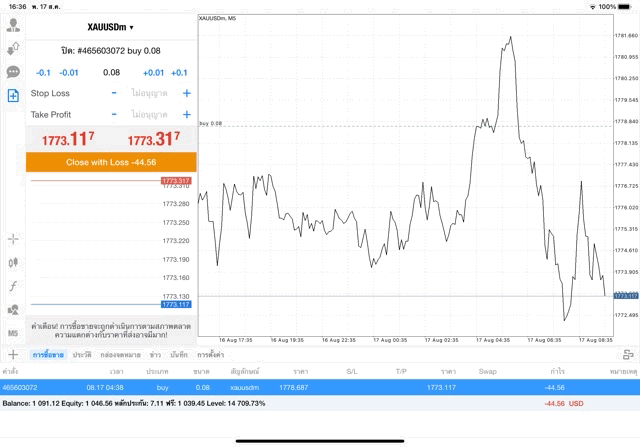640x447 pixels.
Task: Tap plus icon beside the trade tabs
Action: point(13,354)
